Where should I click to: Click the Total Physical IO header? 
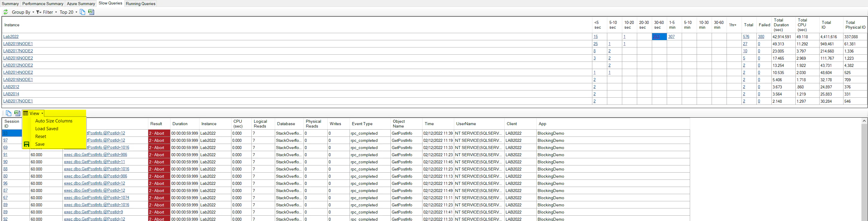click(855, 25)
